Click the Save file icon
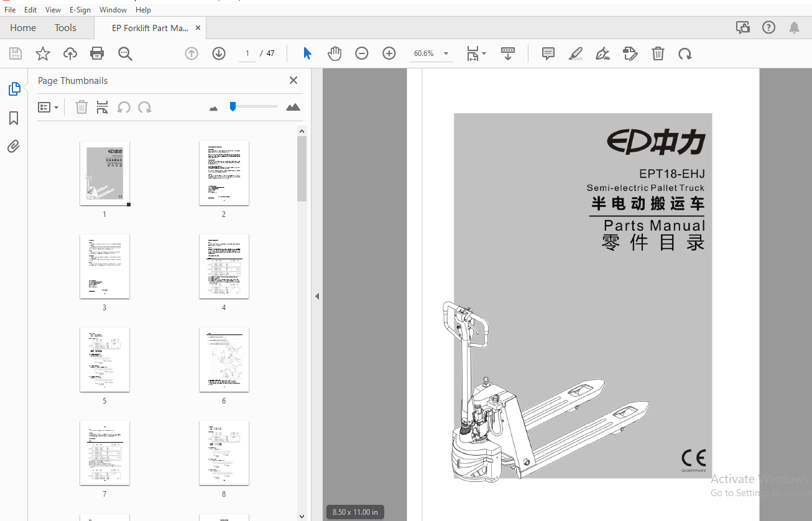This screenshot has height=521, width=812. (16, 53)
